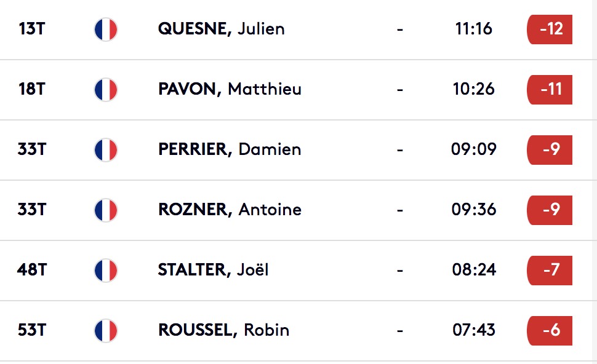Select ROZNER, Antoine name

(x=230, y=209)
